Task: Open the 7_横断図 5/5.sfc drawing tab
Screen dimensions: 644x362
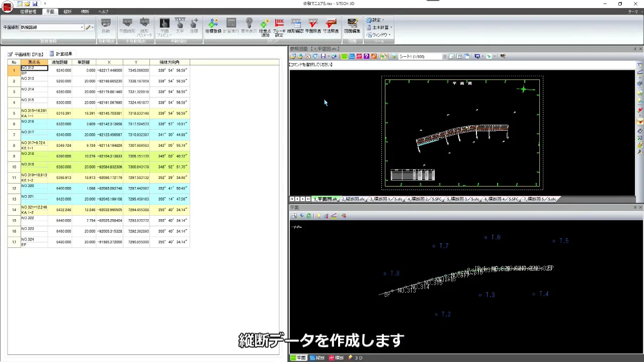Action: (540, 199)
